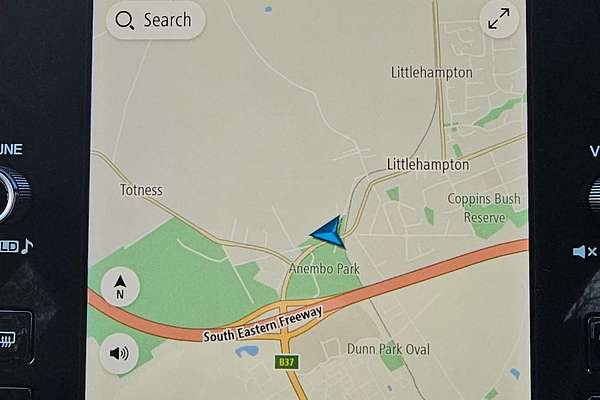Tap the magnifying glass search icon
This screenshot has height=400, width=600.
click(x=124, y=20)
